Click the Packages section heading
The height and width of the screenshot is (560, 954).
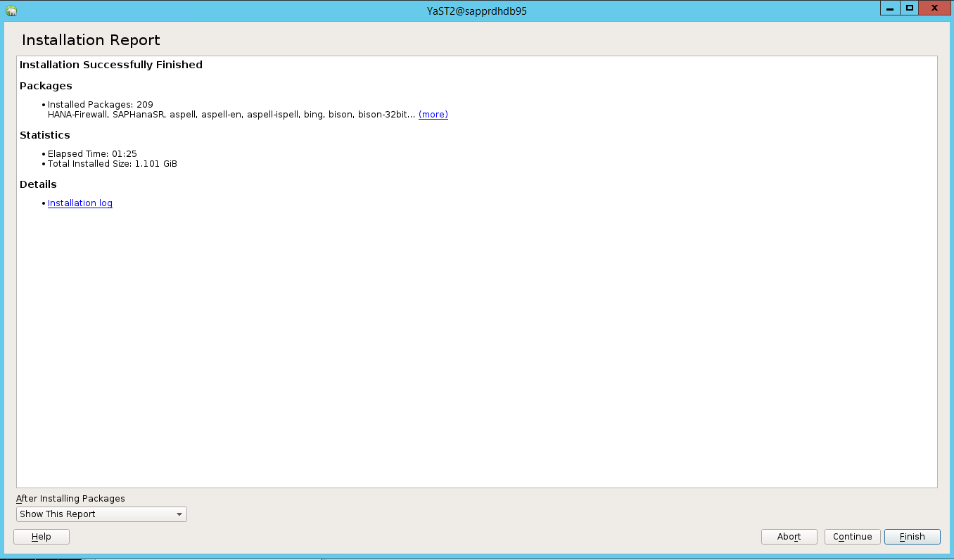45,86
